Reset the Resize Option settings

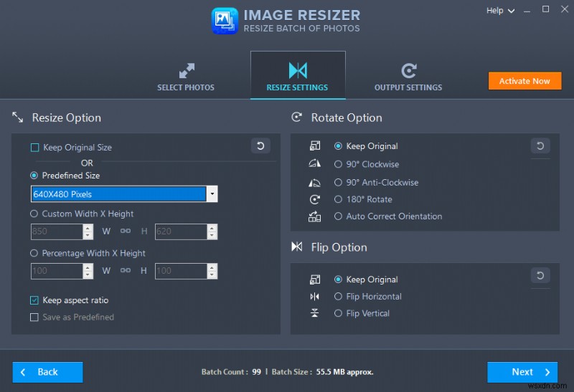click(260, 146)
